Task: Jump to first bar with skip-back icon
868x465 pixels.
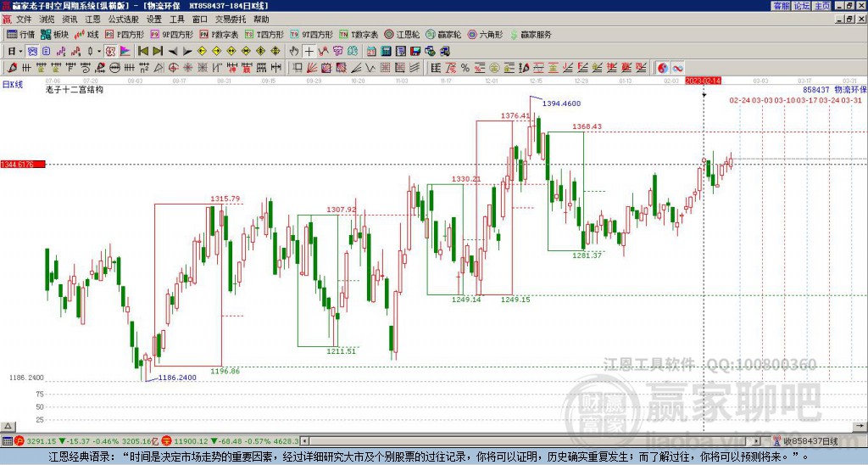Action: point(143,51)
